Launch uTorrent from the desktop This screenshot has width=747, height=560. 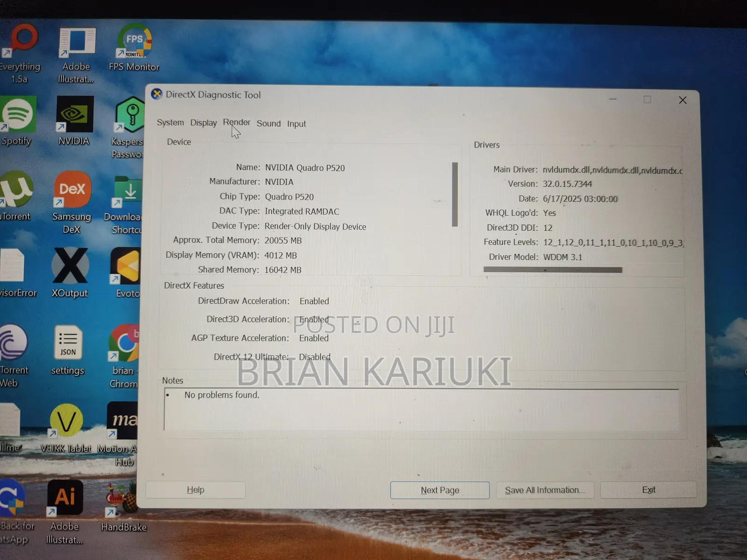tap(16, 196)
